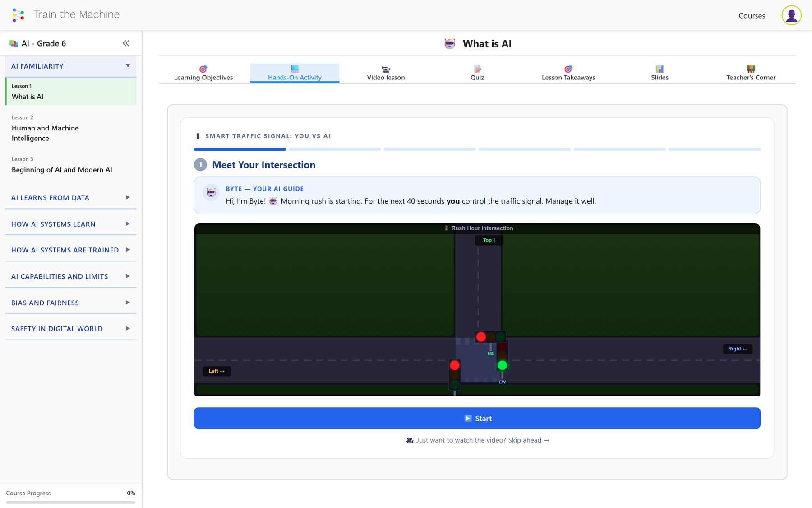Screen dimensions: 812x508
Task: Click the Video lesson camera icon
Action: 386,69
